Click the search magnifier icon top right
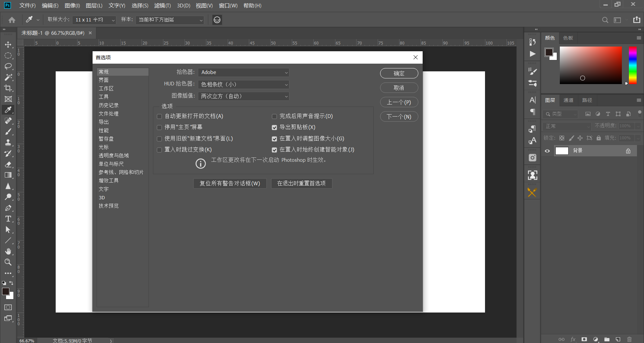 [605, 20]
